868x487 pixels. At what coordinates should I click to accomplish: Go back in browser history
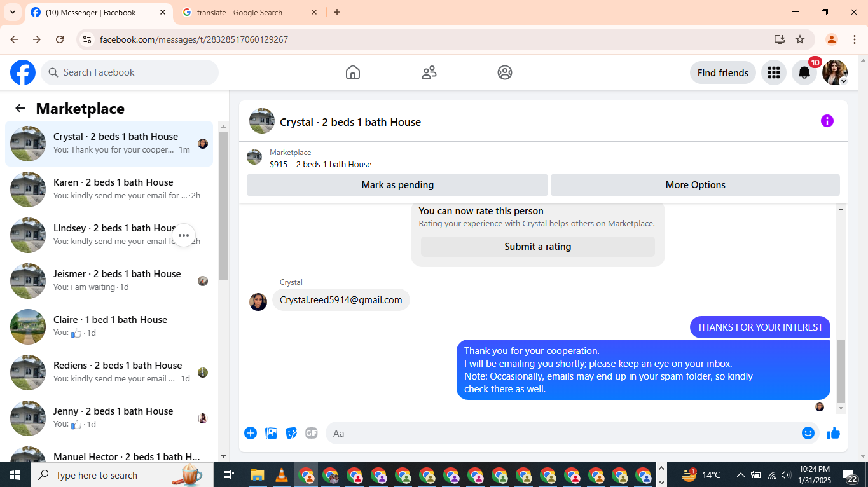pyautogui.click(x=14, y=39)
